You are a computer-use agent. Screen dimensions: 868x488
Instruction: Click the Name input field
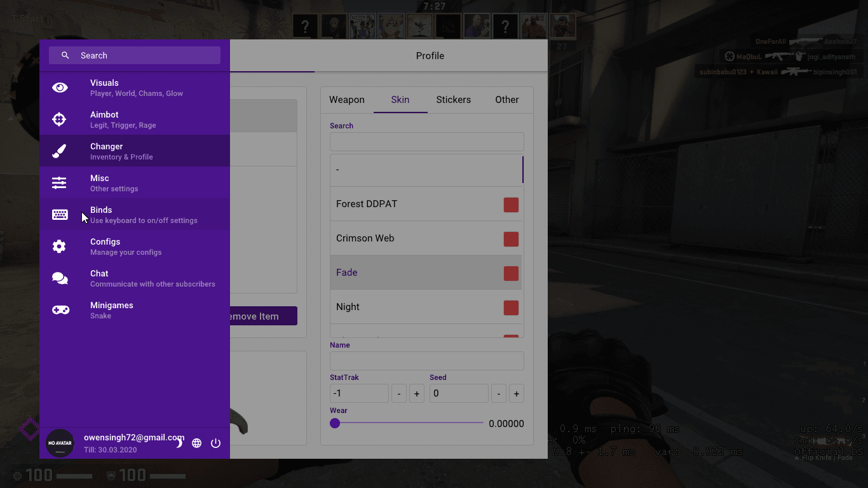pos(427,361)
